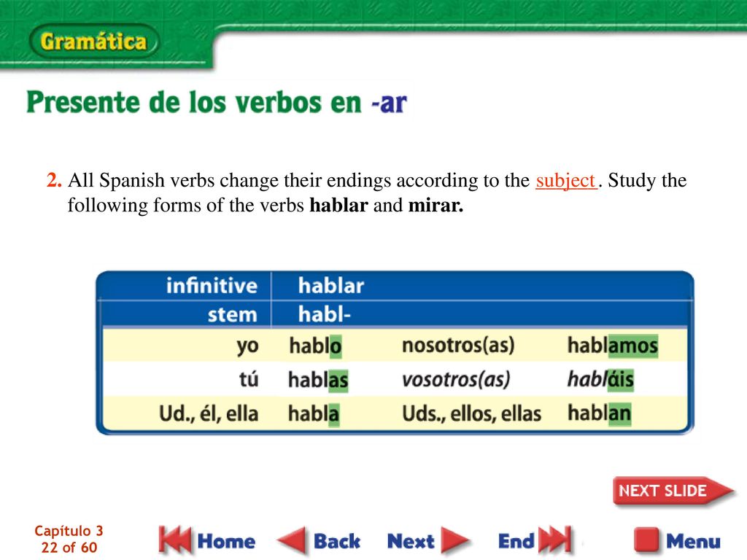Open the underlined subject link
Image resolution: width=747 pixels, height=560 pixels.
(x=566, y=181)
